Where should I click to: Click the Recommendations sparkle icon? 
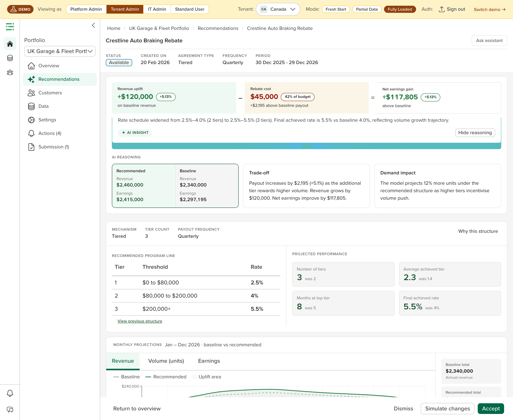click(31, 79)
